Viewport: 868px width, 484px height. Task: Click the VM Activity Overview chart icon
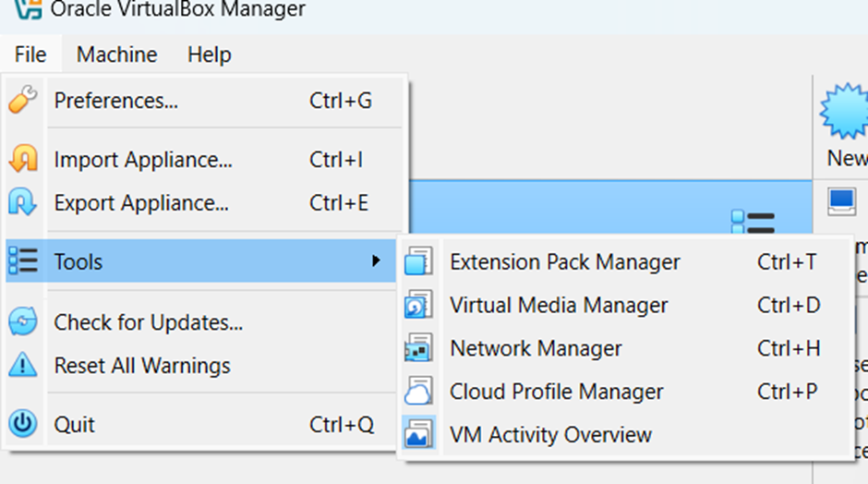pyautogui.click(x=418, y=434)
